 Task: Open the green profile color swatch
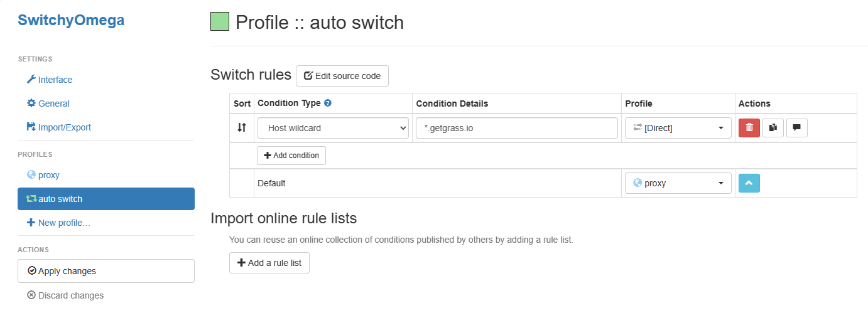220,22
